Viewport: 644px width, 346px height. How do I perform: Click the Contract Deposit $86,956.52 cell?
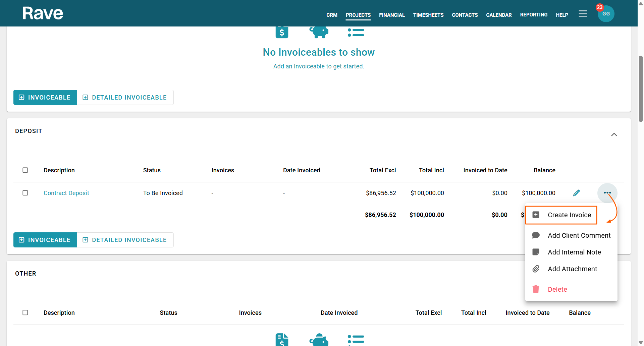(x=381, y=193)
